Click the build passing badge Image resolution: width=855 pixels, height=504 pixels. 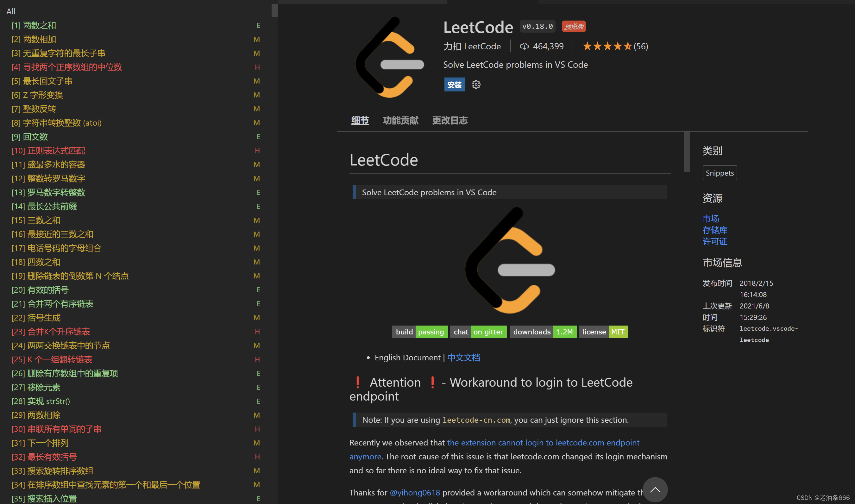point(420,332)
